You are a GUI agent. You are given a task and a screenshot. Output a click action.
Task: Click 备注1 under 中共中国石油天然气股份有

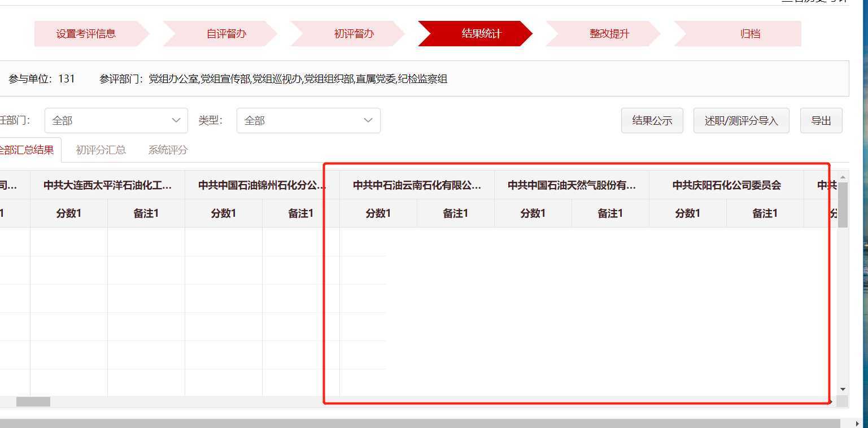coord(610,213)
